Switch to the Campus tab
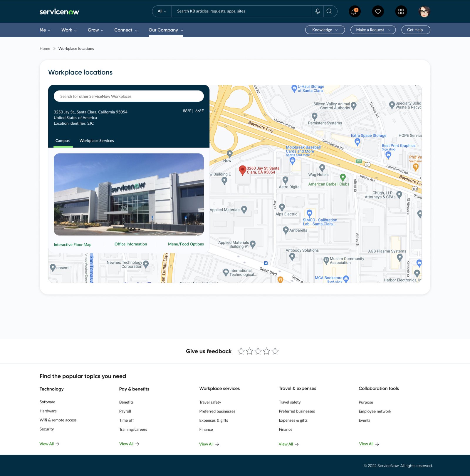 click(63, 141)
